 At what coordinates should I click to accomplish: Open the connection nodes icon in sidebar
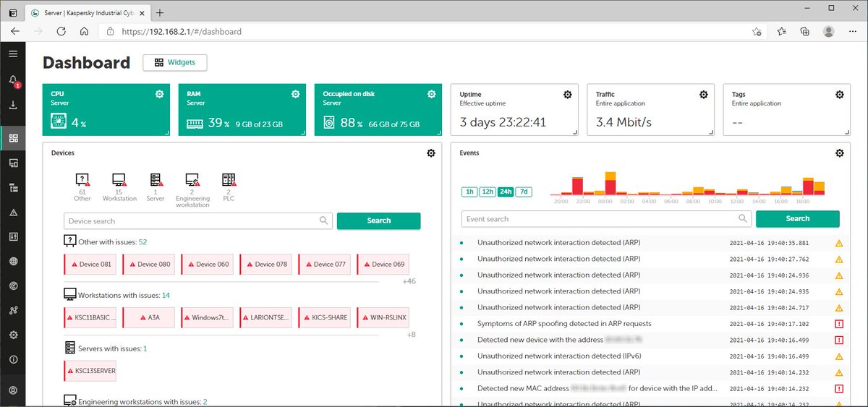pyautogui.click(x=12, y=311)
